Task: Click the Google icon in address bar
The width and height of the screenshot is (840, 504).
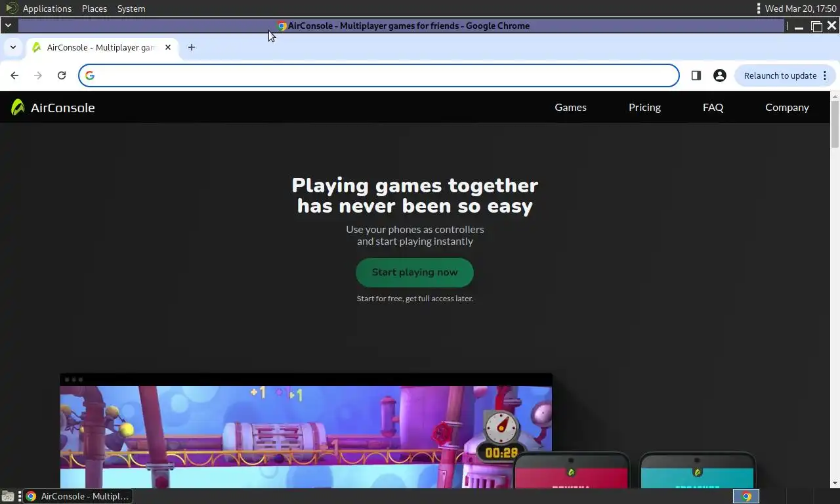Action: [x=90, y=75]
